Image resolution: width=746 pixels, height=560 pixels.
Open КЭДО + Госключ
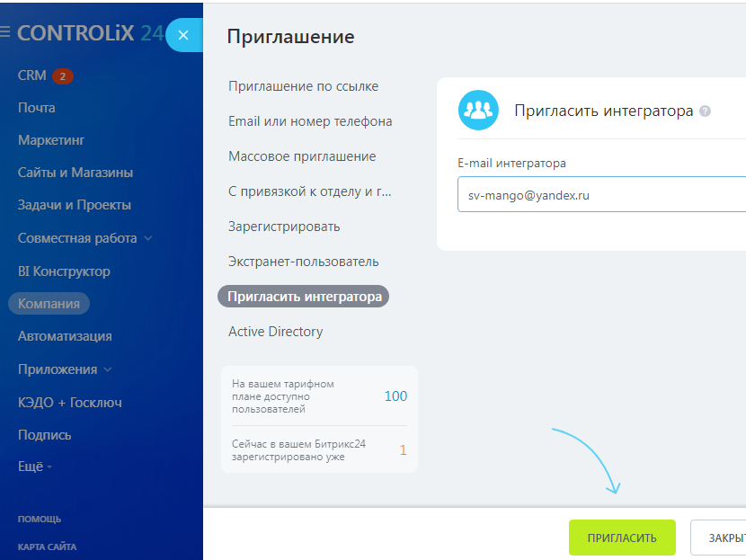click(70, 403)
